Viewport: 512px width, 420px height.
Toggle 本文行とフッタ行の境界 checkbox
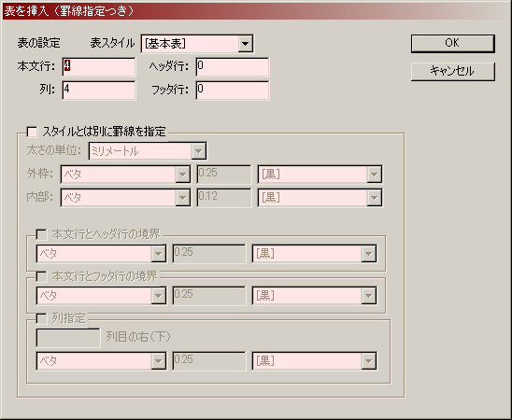pyautogui.click(x=41, y=276)
